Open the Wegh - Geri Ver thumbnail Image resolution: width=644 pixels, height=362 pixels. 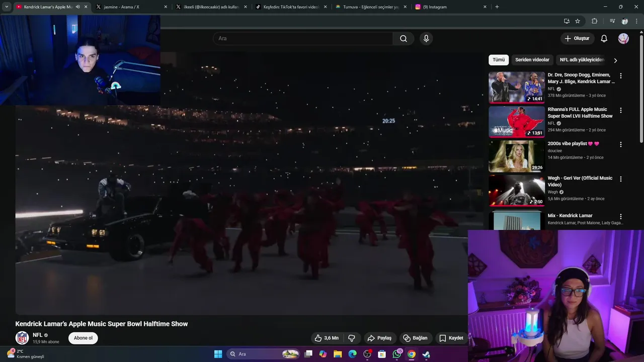517,191
